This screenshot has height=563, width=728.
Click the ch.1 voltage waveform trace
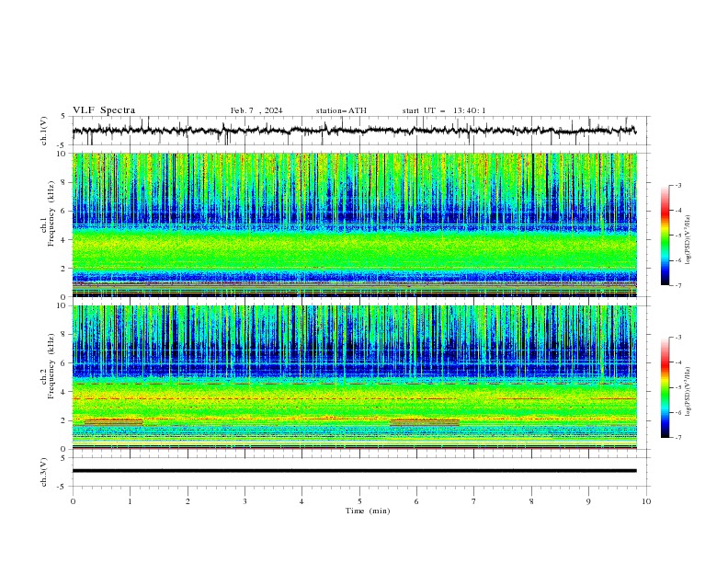[x=354, y=131]
